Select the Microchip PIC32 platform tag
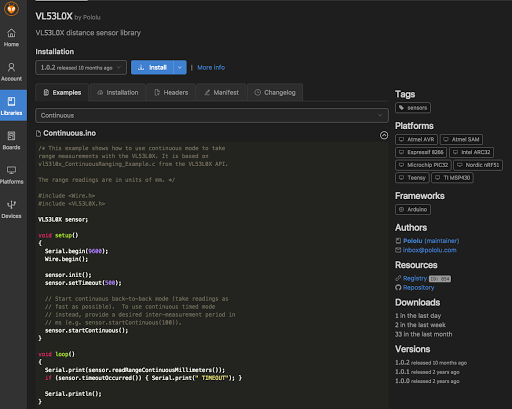Screen dimensions: 512x409 point(423,165)
